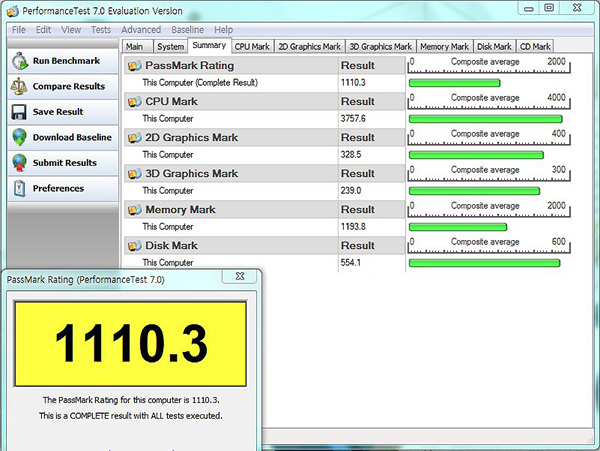Open the View menu

click(x=71, y=30)
